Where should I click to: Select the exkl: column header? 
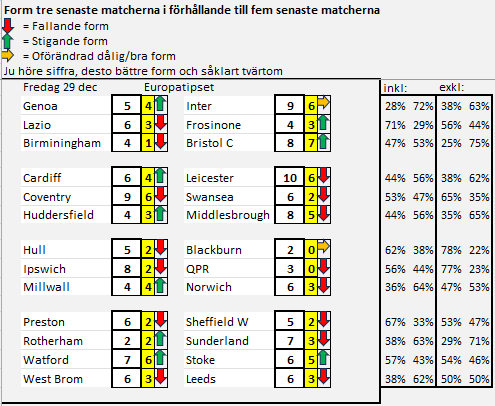coord(452,87)
